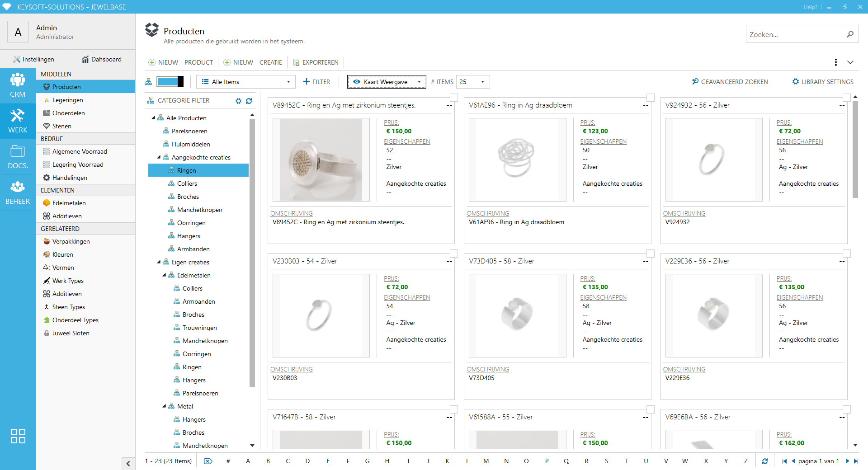Collapse the Edelmetalen tree node

[x=164, y=275]
